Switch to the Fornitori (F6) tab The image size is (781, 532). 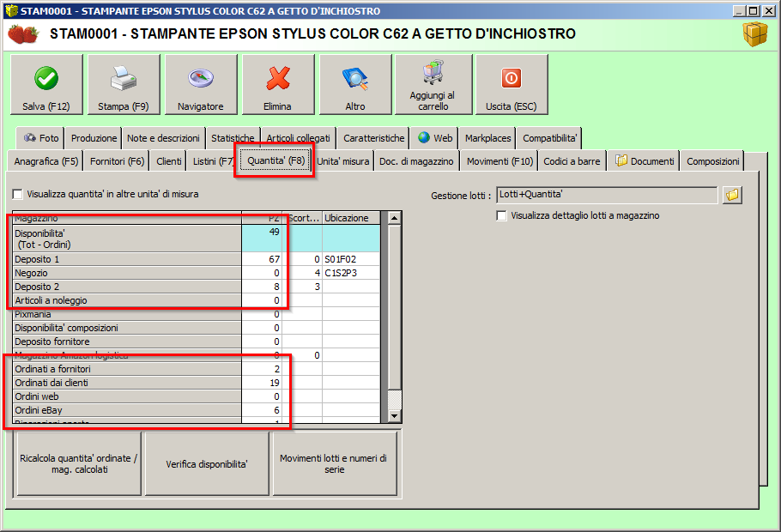[x=117, y=161]
